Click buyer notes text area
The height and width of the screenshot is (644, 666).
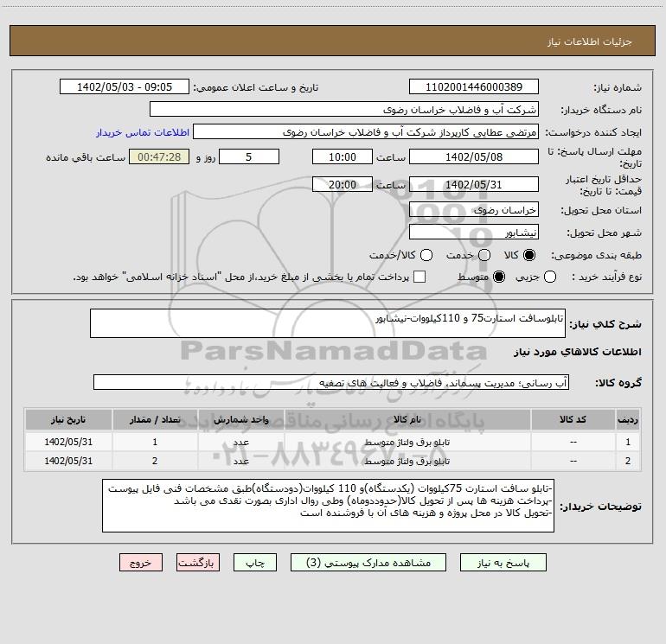tap(329, 506)
